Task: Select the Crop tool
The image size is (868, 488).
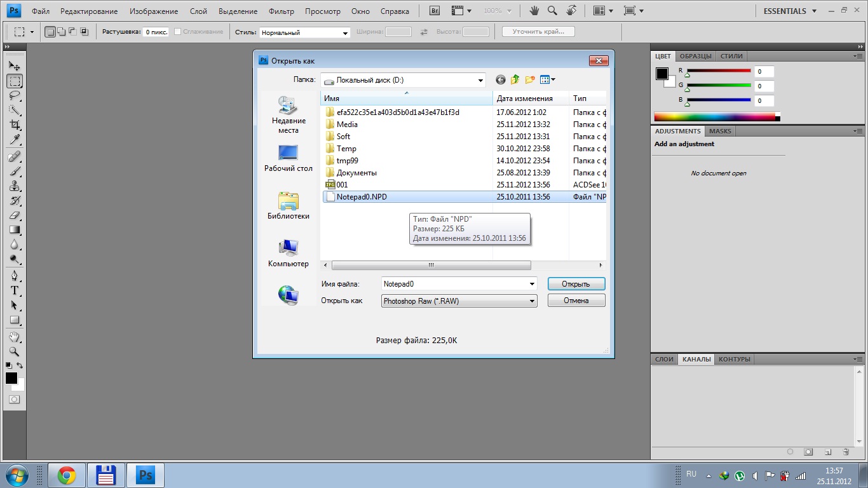Action: [x=15, y=125]
